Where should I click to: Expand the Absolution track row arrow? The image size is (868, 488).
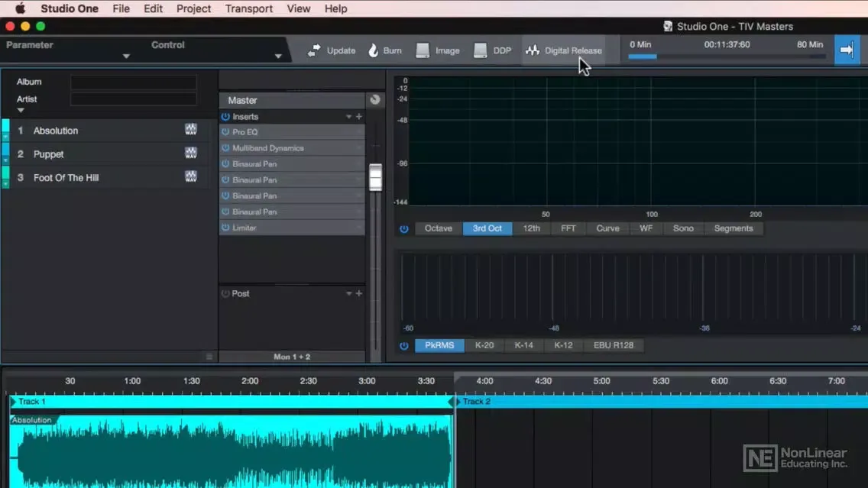5,137
